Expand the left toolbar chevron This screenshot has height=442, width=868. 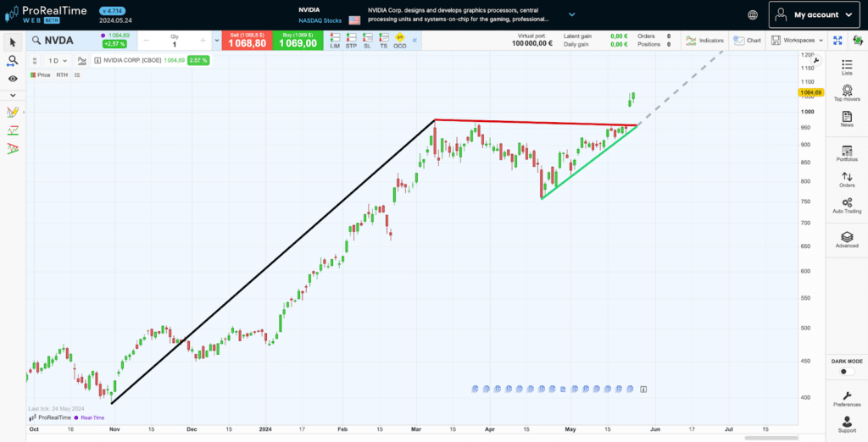[x=13, y=95]
